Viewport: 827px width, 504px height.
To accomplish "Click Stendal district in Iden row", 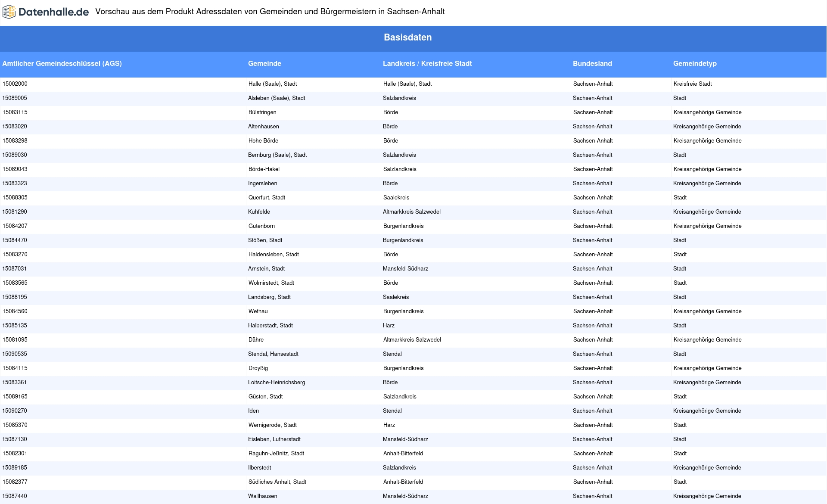I will click(x=392, y=411).
